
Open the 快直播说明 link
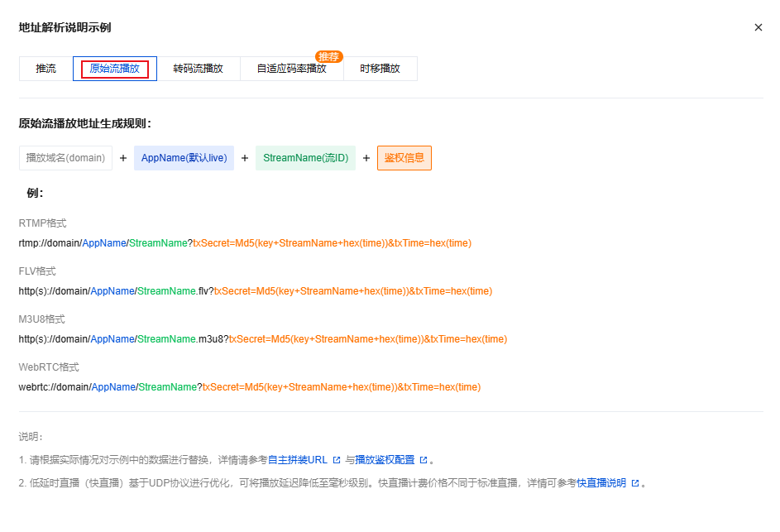pyautogui.click(x=601, y=483)
